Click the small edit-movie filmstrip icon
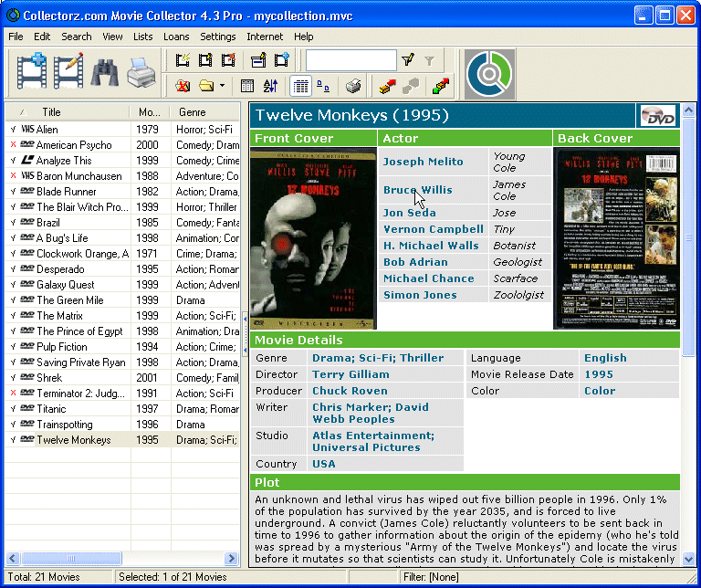Viewport: 701px width, 588px height. point(205,60)
